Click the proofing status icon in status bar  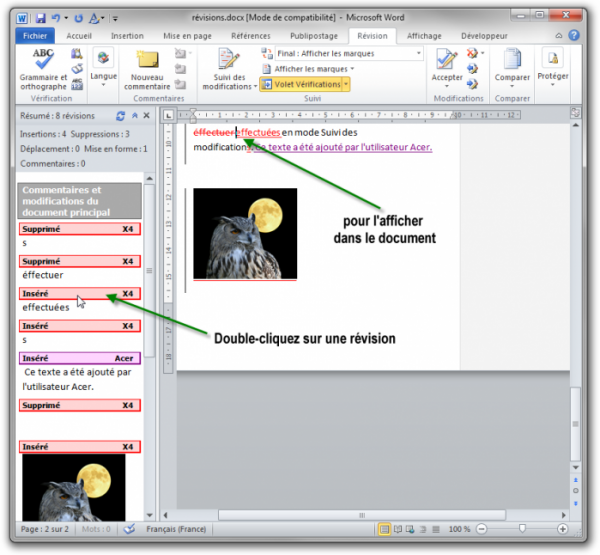(x=129, y=529)
